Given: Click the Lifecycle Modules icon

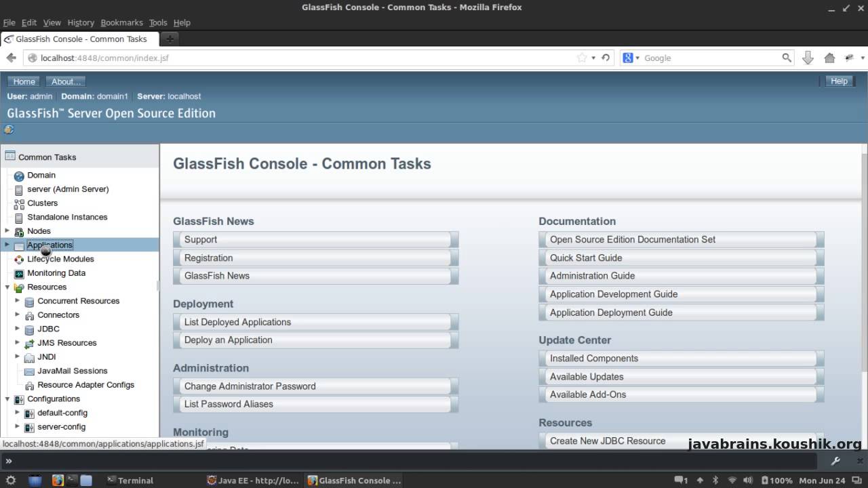Looking at the screenshot, I should coord(19,260).
